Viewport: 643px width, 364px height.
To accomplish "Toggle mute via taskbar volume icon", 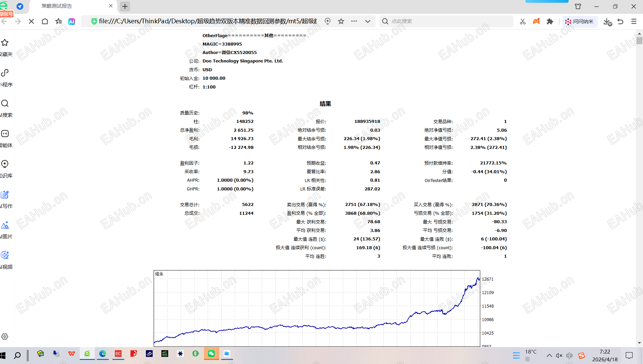I will pyautogui.click(x=559, y=355).
